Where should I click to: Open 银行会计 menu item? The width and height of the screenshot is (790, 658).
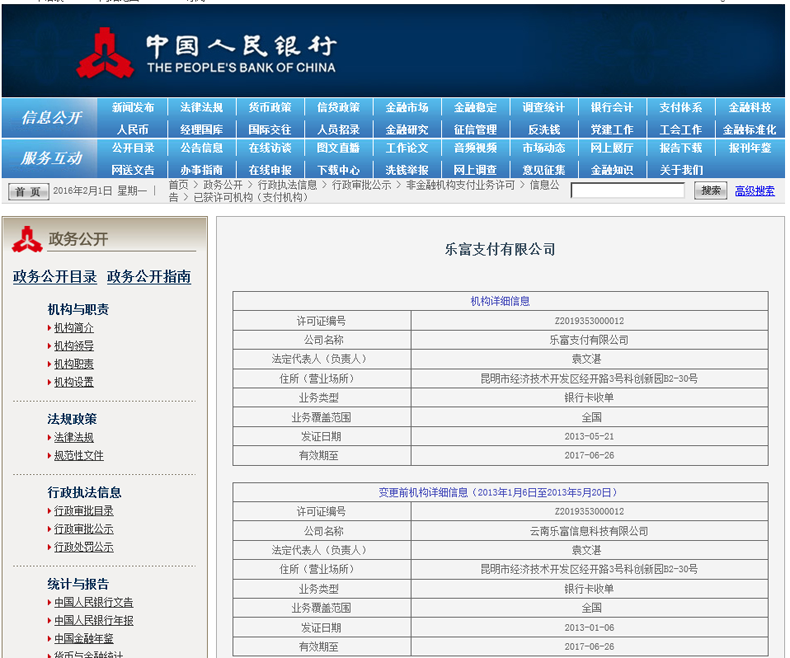[612, 107]
